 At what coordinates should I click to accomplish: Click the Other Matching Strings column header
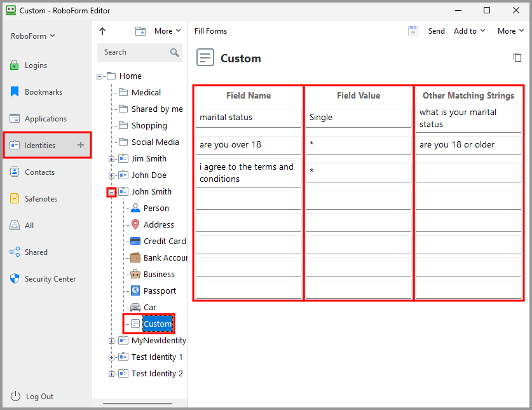468,96
